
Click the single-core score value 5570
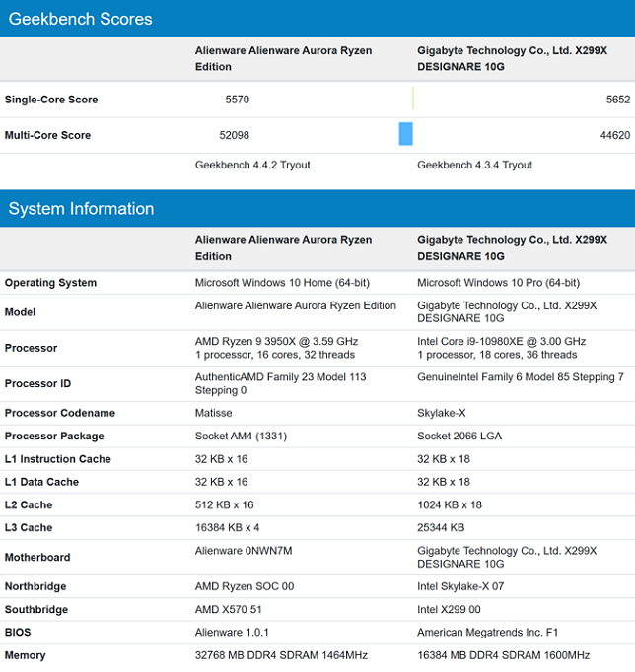[x=237, y=100]
